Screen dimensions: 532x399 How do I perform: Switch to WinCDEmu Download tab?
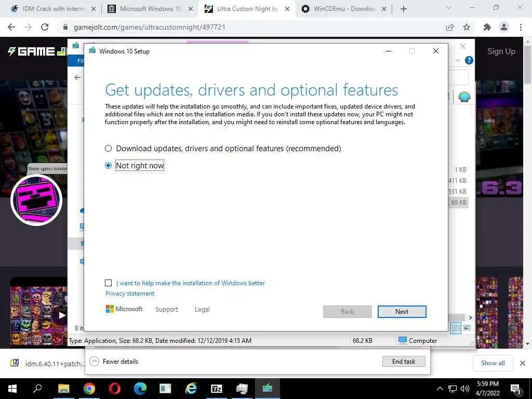(x=344, y=9)
